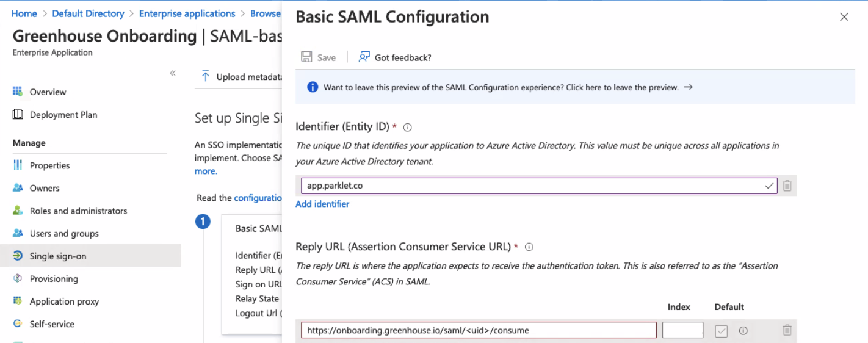Click info icon next to Identifier (Entity ID)
The image size is (868, 343).
click(408, 128)
